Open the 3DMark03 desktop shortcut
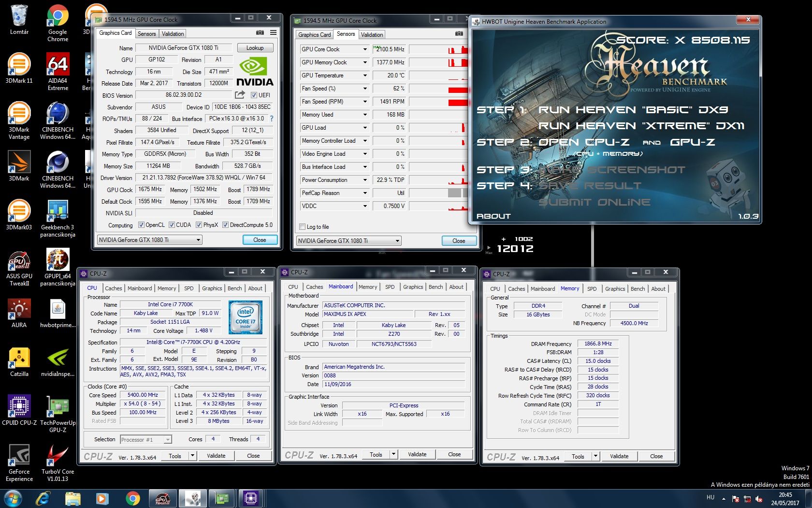Screen dimensions: 812x508 point(19,215)
